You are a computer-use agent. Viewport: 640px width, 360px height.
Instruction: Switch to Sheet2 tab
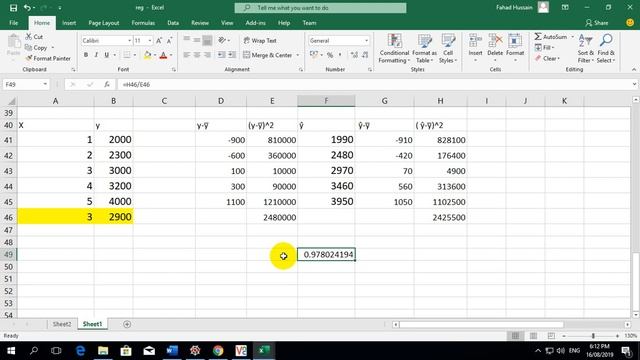click(62, 324)
